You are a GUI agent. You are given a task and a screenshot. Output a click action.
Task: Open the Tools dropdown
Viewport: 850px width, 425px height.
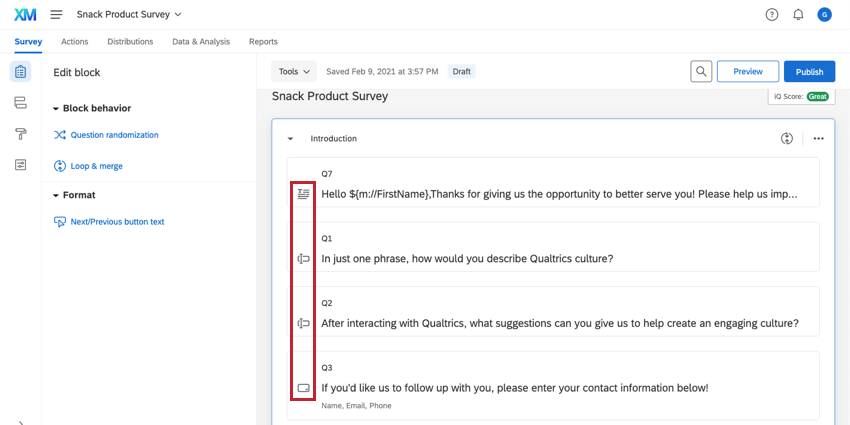[x=294, y=72]
